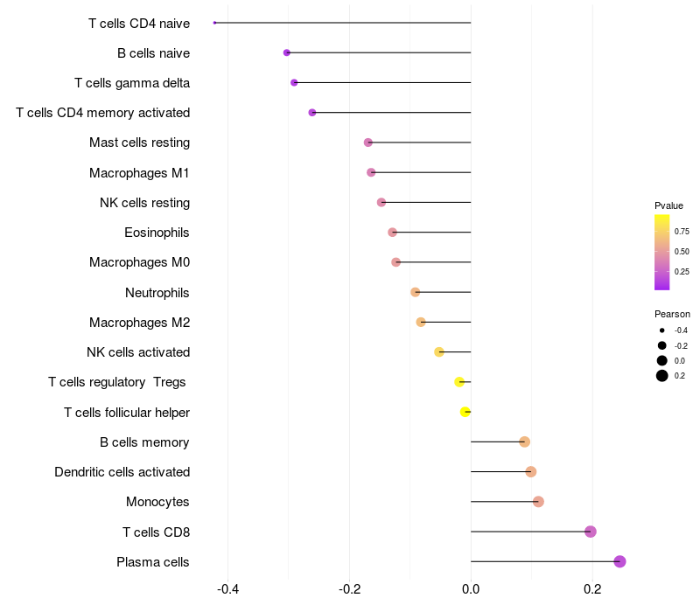Click the T cells gamma delta label
The height and width of the screenshot is (612, 700).
tap(132, 83)
